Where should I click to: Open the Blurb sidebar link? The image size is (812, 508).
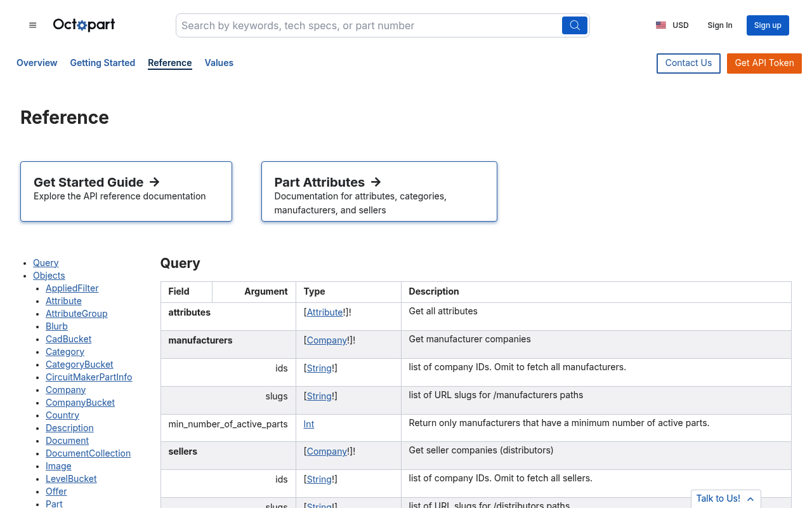[x=56, y=326]
